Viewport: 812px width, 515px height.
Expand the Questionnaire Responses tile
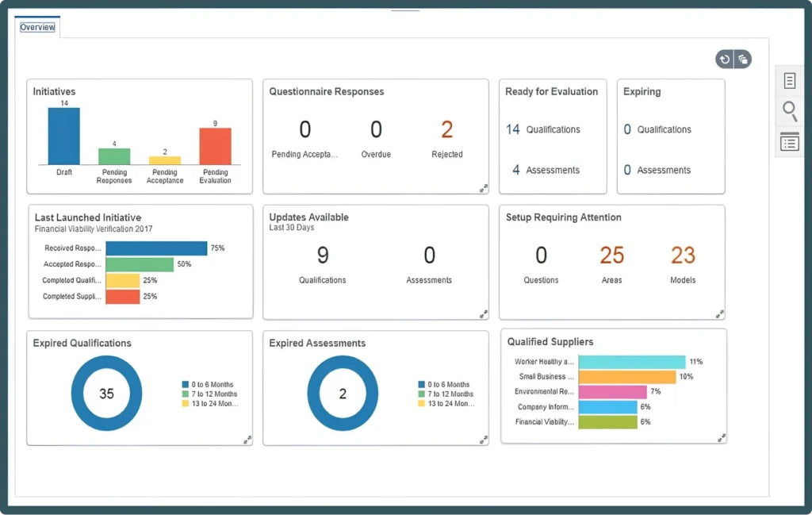click(483, 188)
